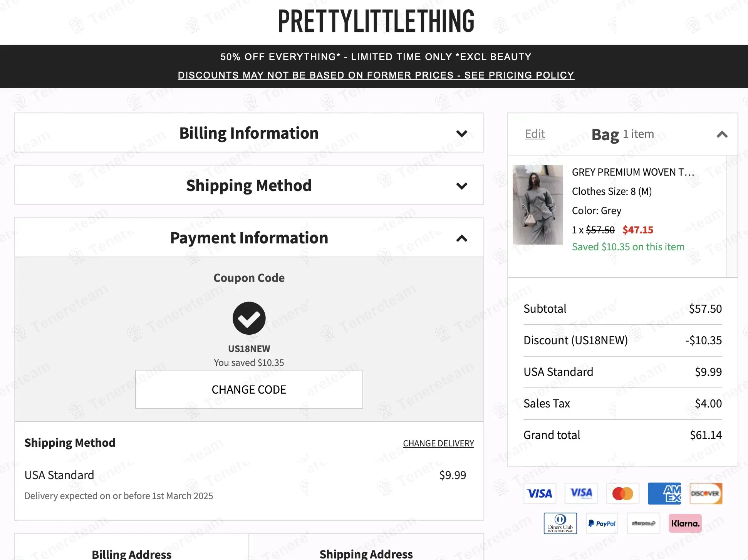Click the Bag panel vertical scrollbar
The image size is (748, 560).
point(732,216)
